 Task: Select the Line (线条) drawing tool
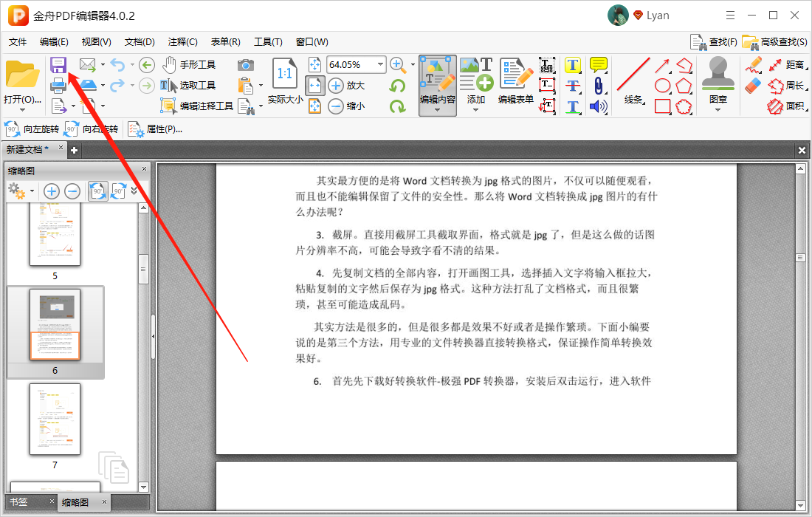[633, 81]
